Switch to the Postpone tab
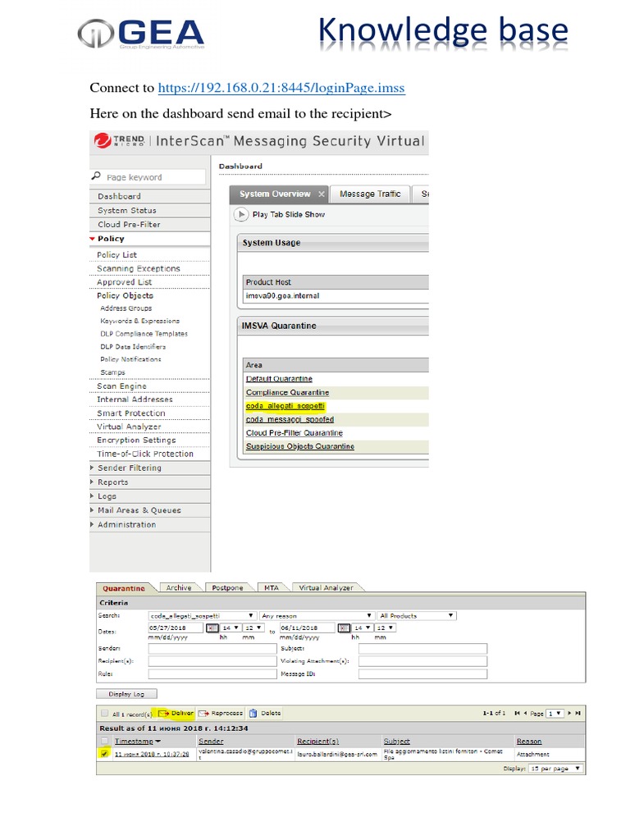The height and width of the screenshot is (840, 630). point(227,587)
